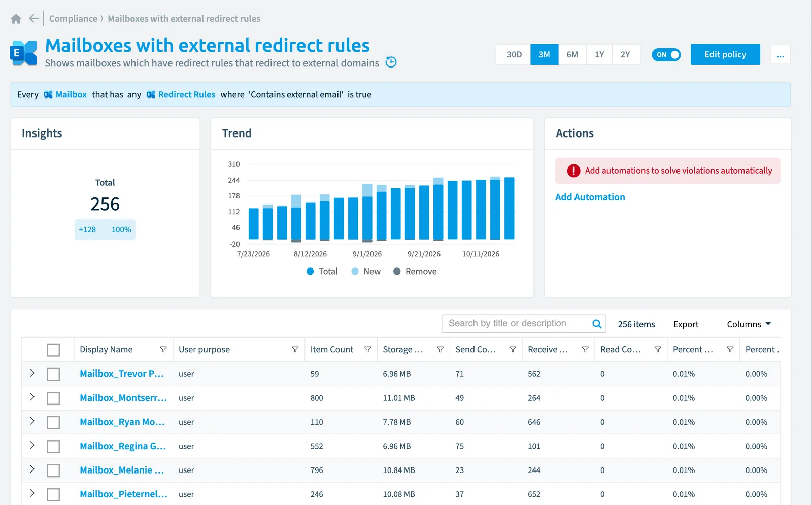Viewport: 812px width, 505px height.
Task: Open filter for first Percent column
Action: [x=730, y=349]
